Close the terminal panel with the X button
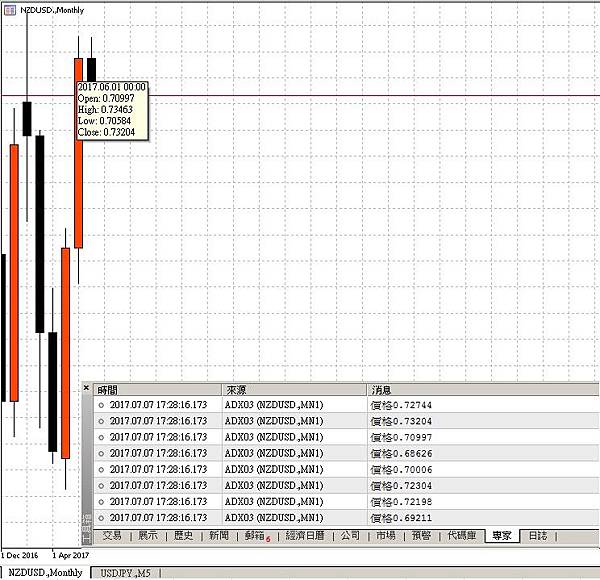The height and width of the screenshot is (580, 600). point(86,388)
